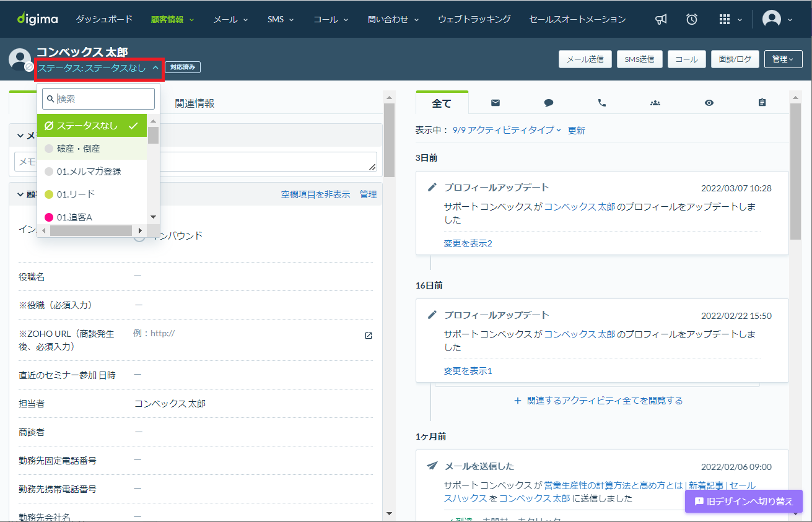Open the megaphone announcements icon
This screenshot has width=812, height=522.
661,19
